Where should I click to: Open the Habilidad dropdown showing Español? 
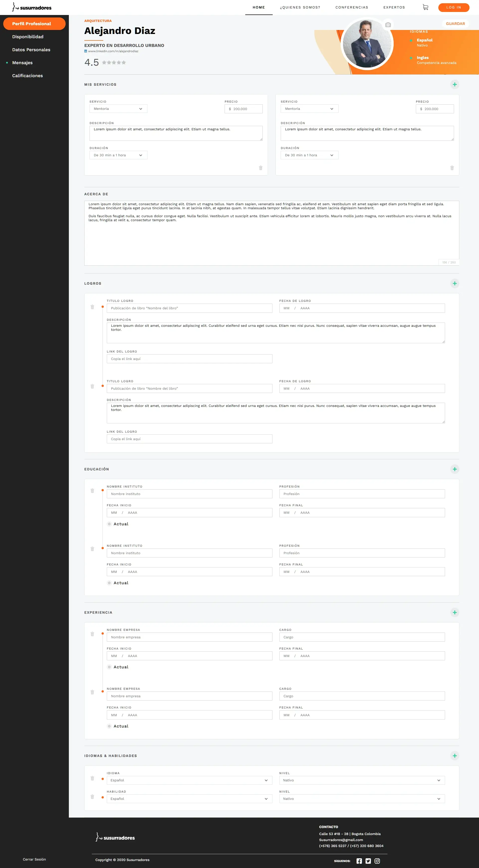(190, 799)
